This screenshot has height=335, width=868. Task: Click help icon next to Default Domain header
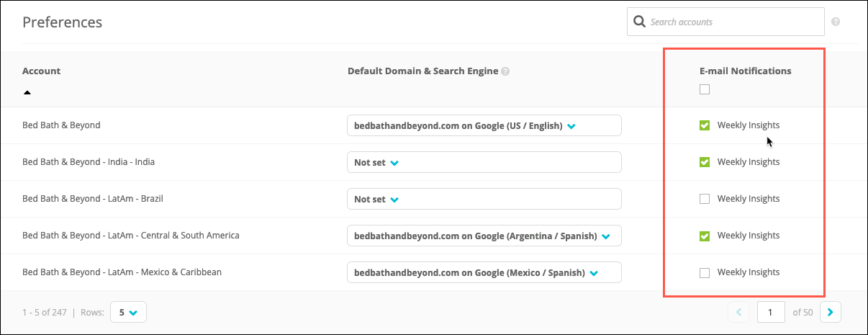click(x=505, y=71)
